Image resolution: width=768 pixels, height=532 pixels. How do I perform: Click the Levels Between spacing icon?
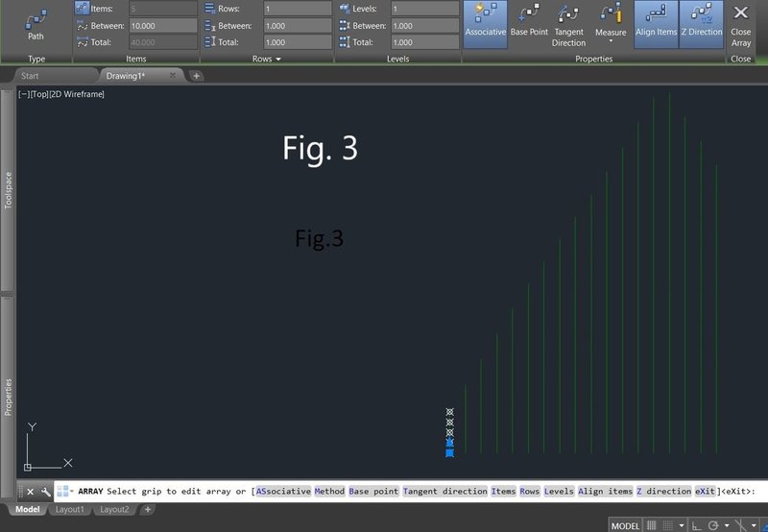click(x=345, y=26)
